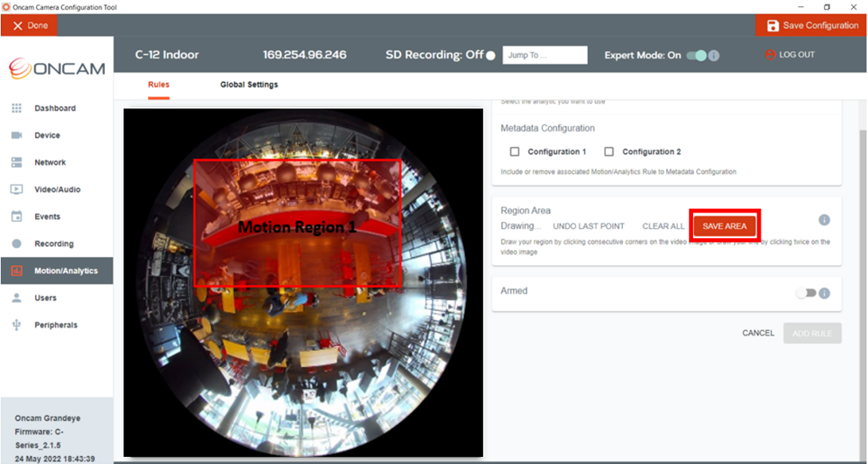Open the Network server icon
Screen dimensions: 868x464
click(17, 162)
